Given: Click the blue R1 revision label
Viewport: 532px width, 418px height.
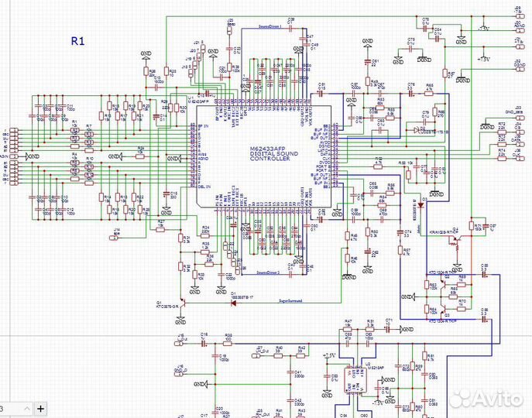Looking at the screenshot, I should tap(78, 41).
